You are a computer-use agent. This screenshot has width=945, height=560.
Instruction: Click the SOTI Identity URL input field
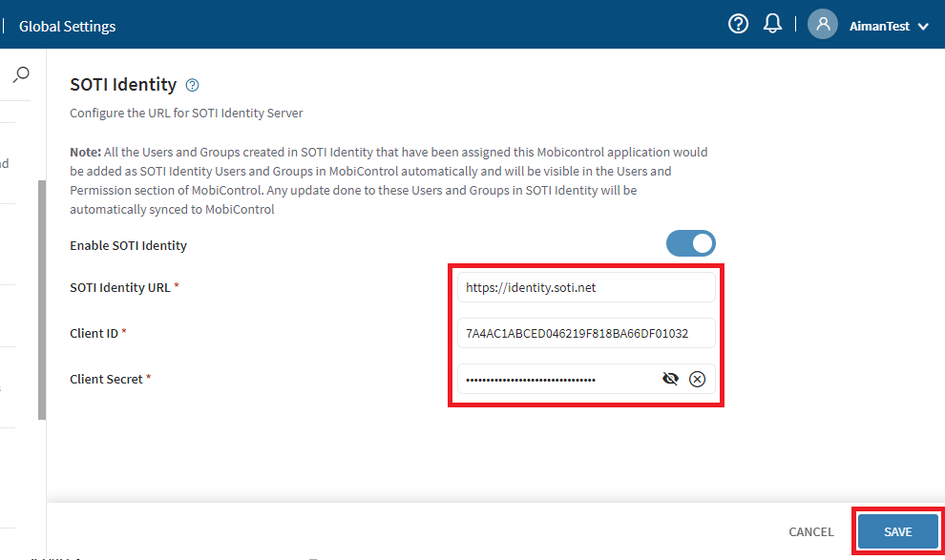[x=585, y=287]
